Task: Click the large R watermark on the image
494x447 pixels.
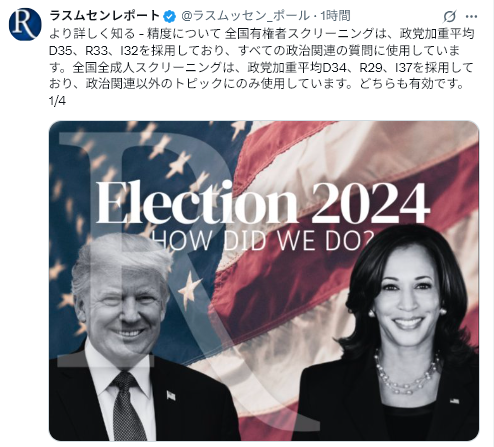Action: tap(188, 280)
